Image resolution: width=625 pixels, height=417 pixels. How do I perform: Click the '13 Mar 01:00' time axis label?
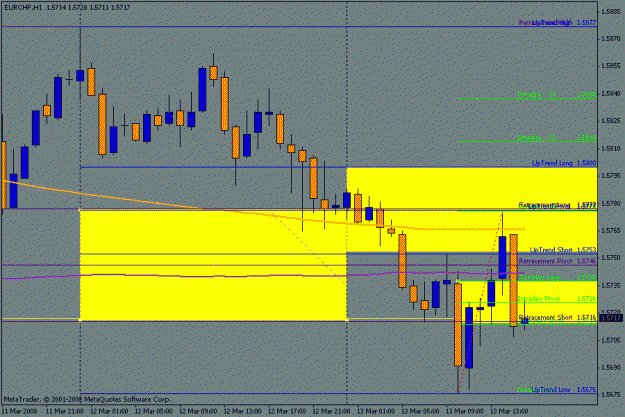[x=376, y=411]
